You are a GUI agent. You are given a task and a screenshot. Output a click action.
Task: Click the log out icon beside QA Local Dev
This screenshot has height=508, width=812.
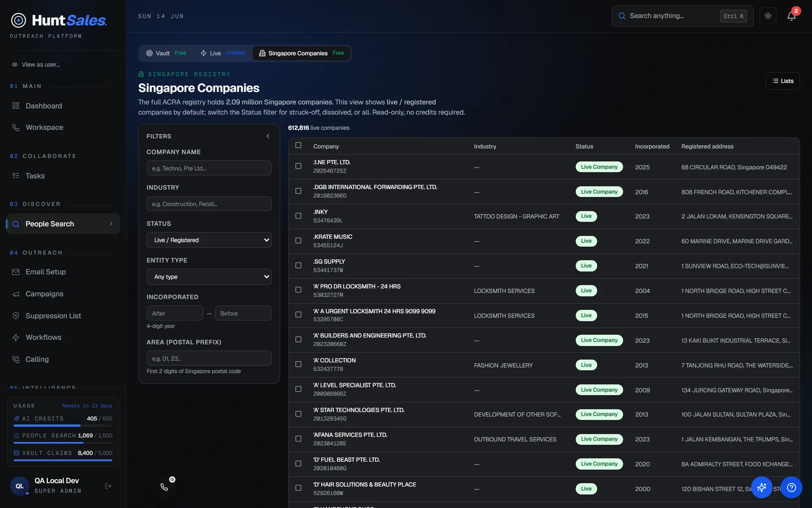pyautogui.click(x=108, y=486)
